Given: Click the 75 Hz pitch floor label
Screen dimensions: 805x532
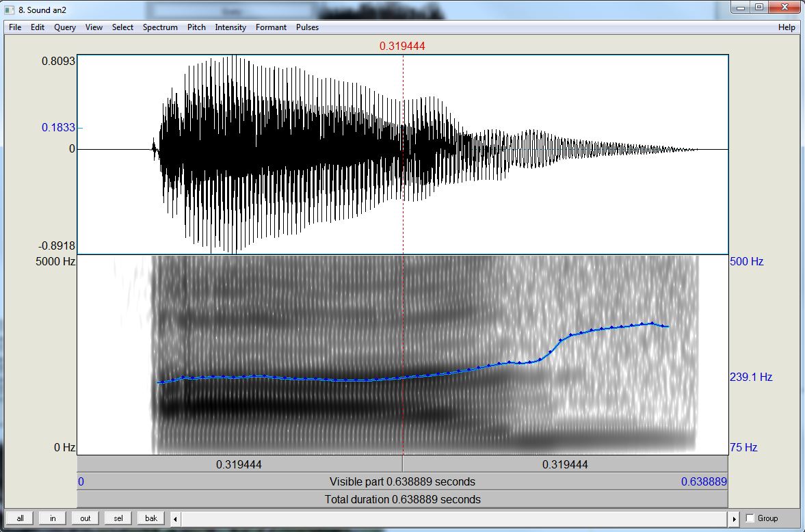Looking at the screenshot, I should pos(743,447).
